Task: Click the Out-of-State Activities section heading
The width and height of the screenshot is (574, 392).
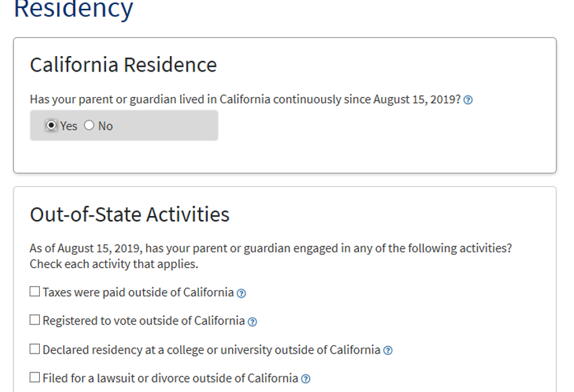Action: pos(130,214)
